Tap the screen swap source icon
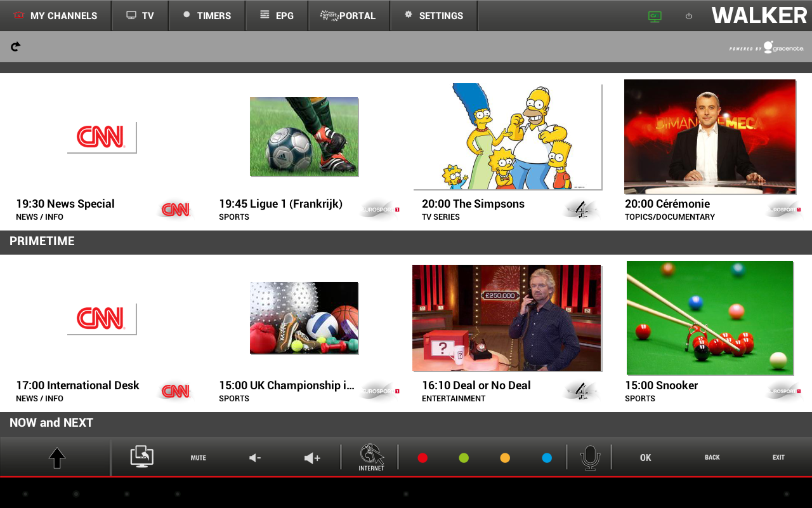Image resolution: width=812 pixels, height=508 pixels. tap(142, 457)
